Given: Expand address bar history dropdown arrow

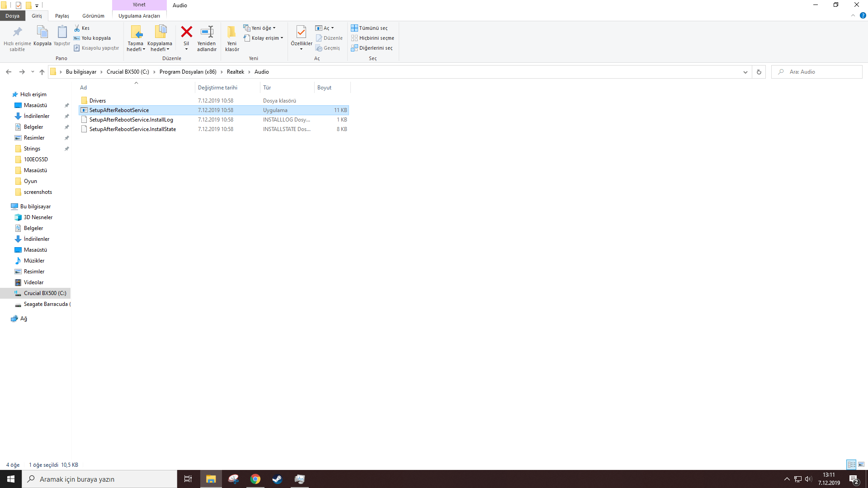Looking at the screenshot, I should pyautogui.click(x=745, y=72).
